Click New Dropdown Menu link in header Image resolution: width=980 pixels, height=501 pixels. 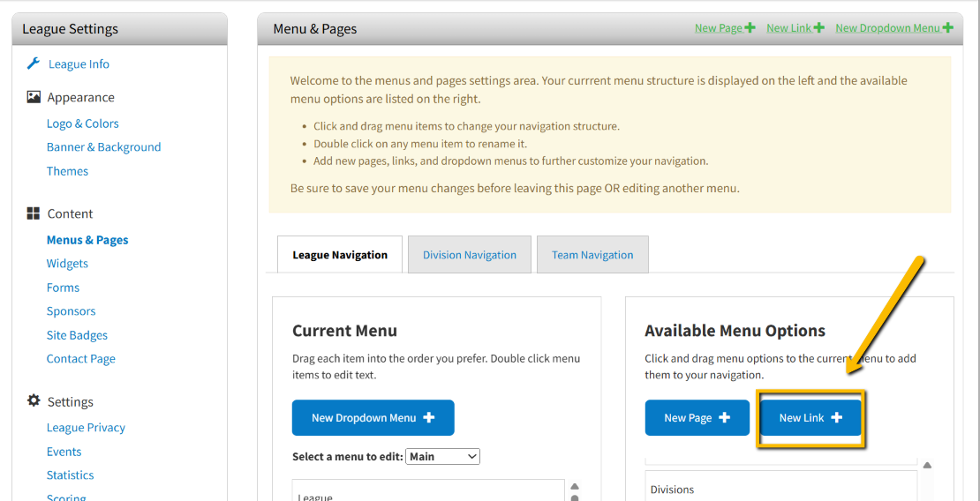pos(888,28)
